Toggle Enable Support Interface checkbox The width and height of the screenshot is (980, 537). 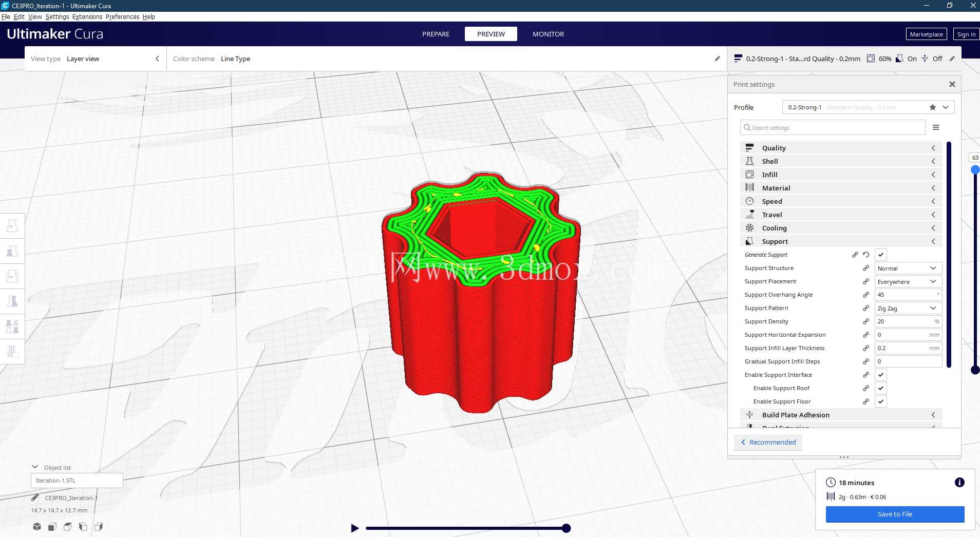(x=881, y=375)
